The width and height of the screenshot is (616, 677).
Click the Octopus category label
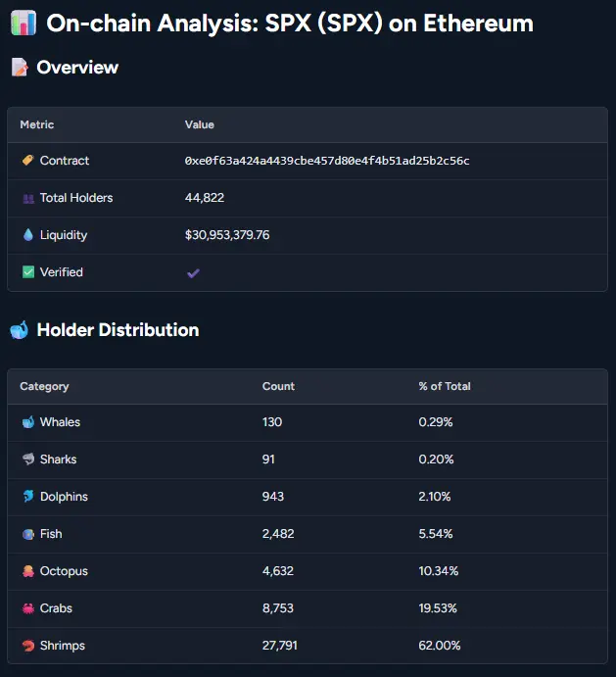(64, 571)
